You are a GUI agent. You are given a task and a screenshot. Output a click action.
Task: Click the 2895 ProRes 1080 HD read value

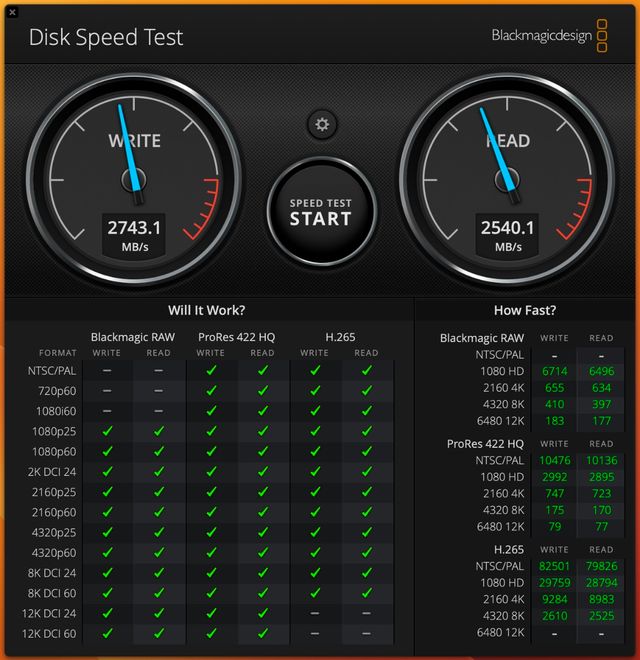[601, 477]
